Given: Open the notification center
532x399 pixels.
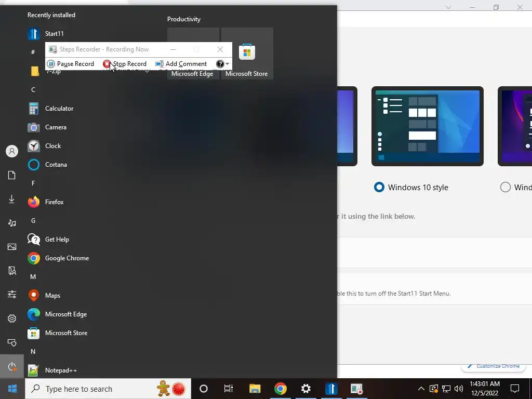Looking at the screenshot, I should click(515, 389).
